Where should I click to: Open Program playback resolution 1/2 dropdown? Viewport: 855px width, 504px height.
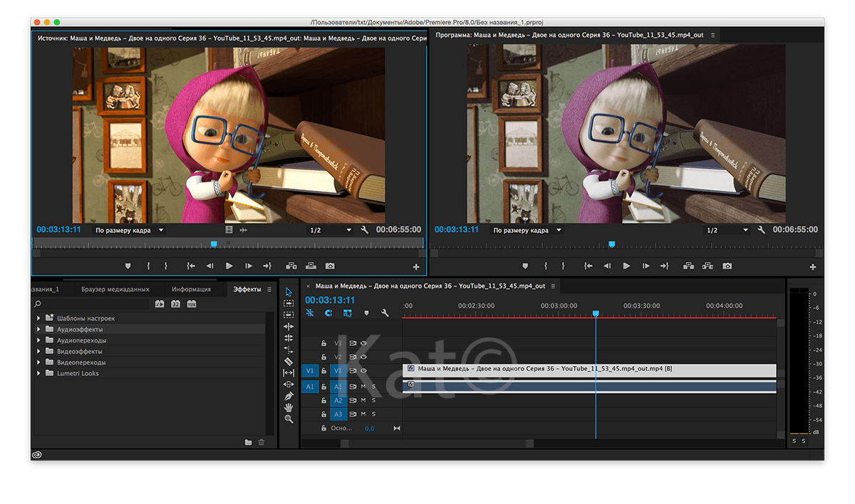pos(727,230)
